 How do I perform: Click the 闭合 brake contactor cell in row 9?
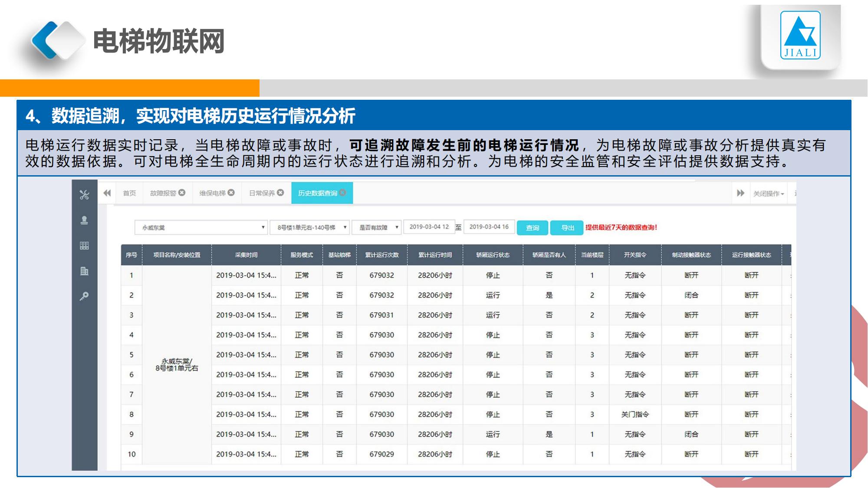tap(691, 434)
